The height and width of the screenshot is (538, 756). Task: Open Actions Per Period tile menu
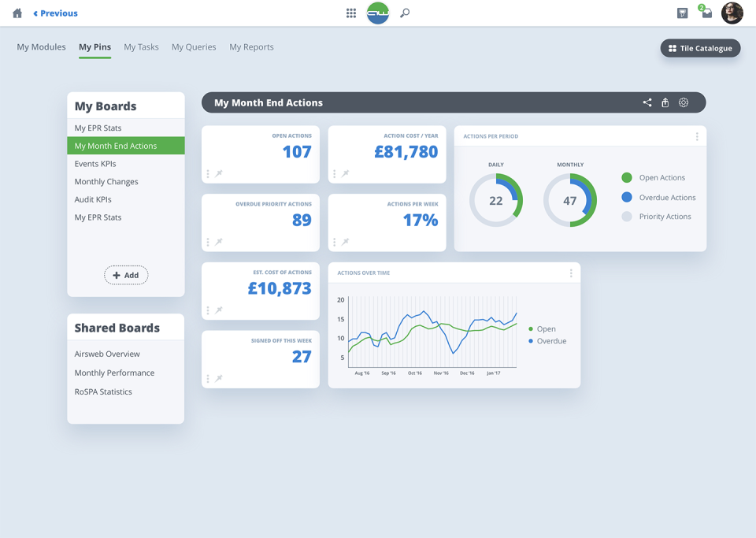pos(697,136)
